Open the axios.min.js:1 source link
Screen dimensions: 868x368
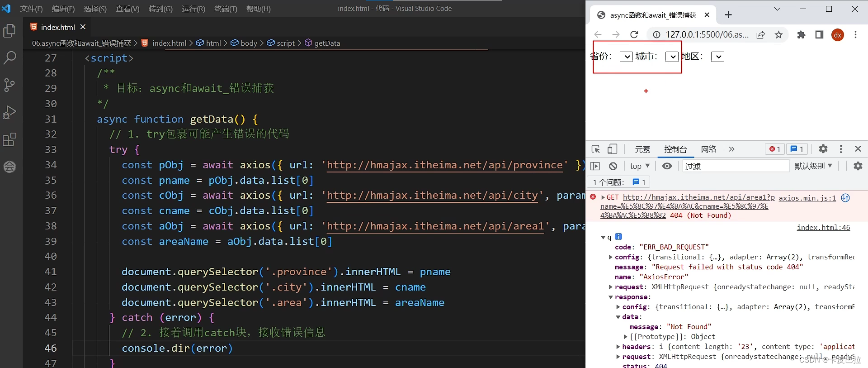(807, 198)
